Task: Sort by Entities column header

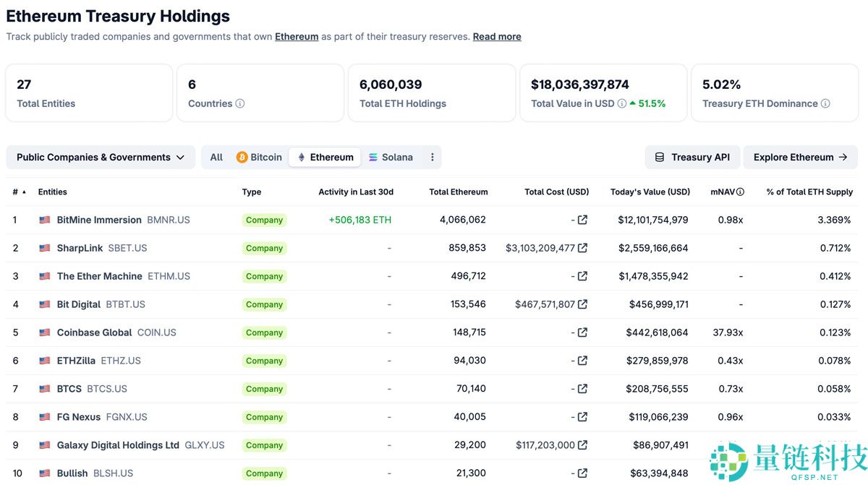Action: (53, 192)
